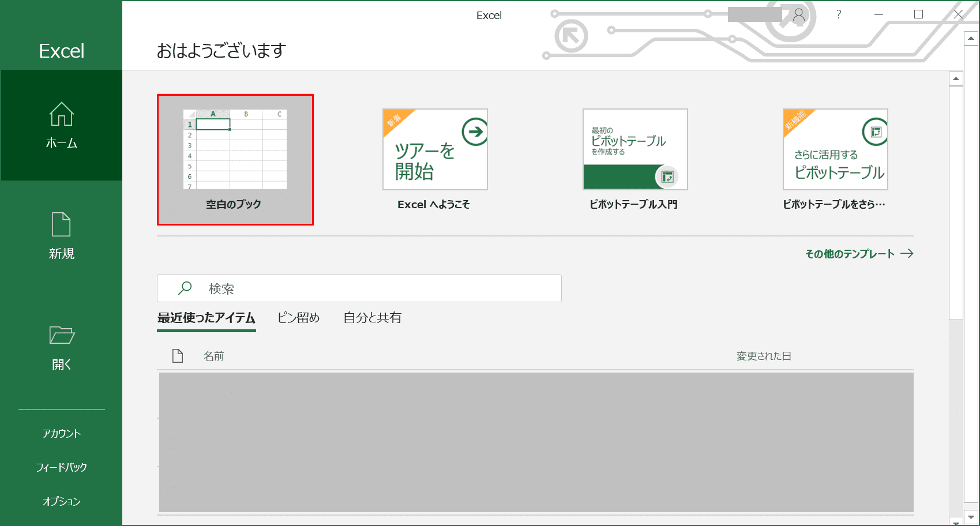Minimize the Excel window
This screenshot has height=526, width=980.
878,14
